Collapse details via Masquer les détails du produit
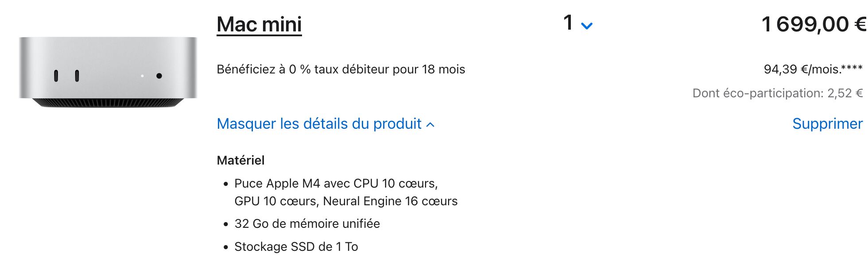The image size is (868, 261). point(325,124)
